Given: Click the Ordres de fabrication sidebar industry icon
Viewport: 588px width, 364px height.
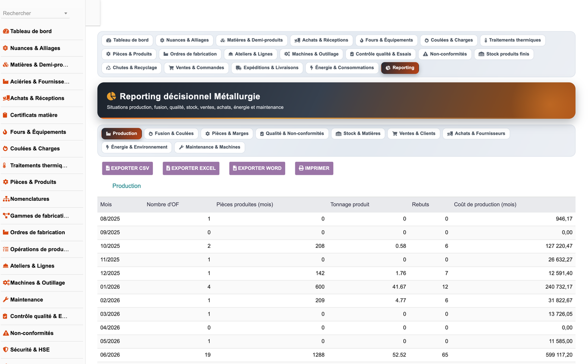Looking at the screenshot, I should pos(6,232).
